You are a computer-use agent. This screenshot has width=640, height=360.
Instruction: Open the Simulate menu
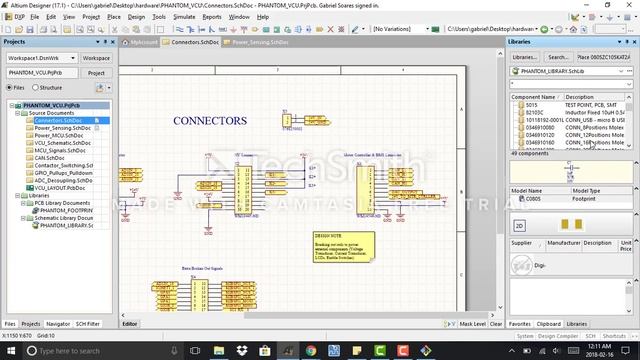[184, 17]
